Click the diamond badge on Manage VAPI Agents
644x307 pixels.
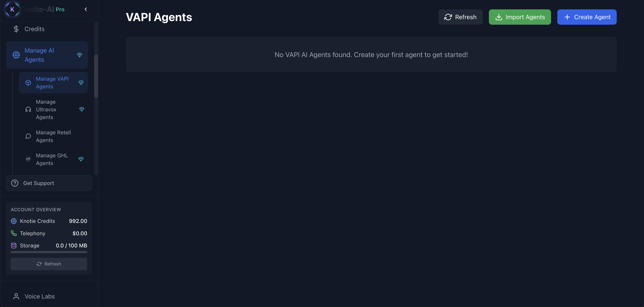[x=81, y=82]
